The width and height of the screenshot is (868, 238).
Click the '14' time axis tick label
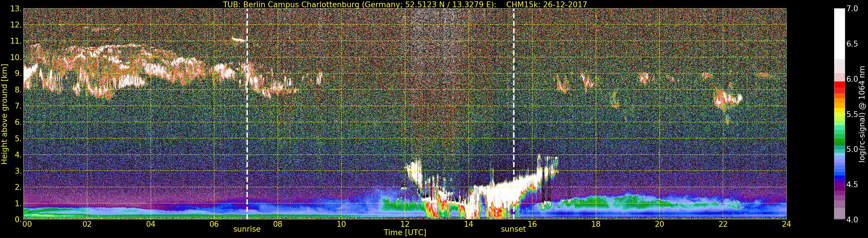click(468, 224)
